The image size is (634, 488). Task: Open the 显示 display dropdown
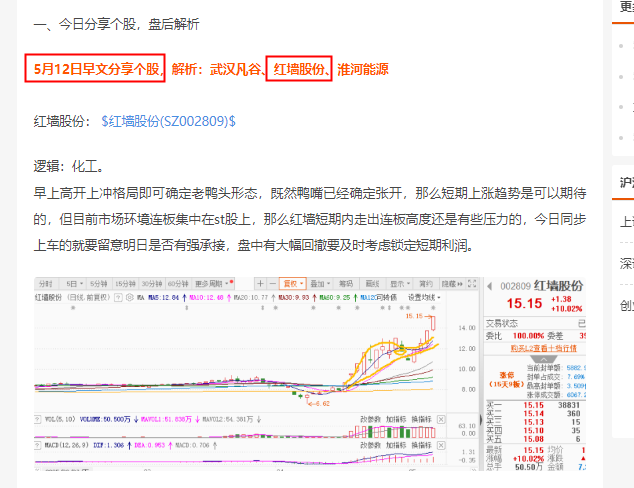(x=400, y=284)
